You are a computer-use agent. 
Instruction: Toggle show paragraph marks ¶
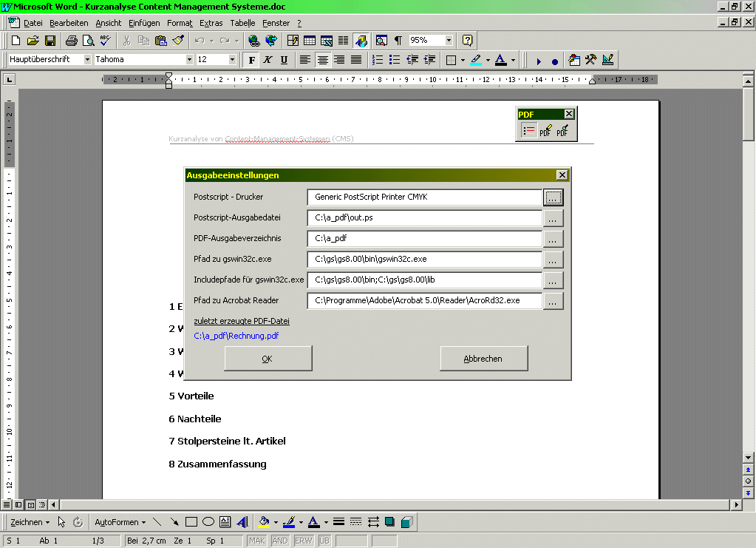398,41
